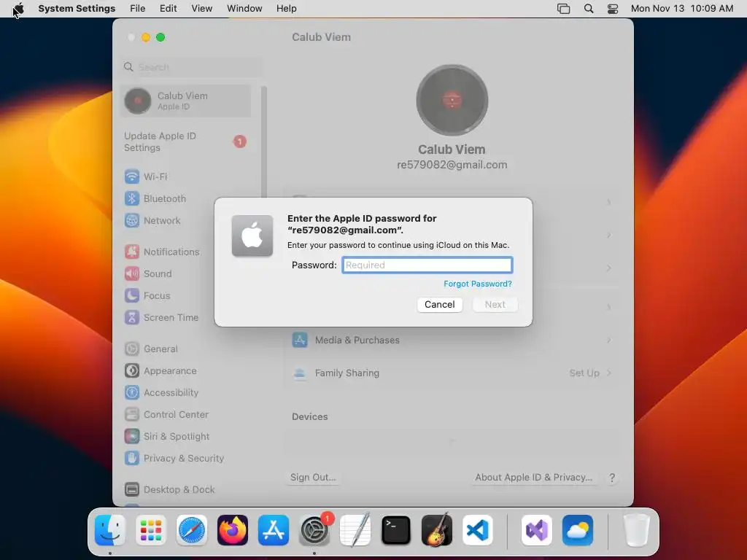Open the Trash in the Dock
Screen dimensions: 747x560
click(x=636, y=530)
